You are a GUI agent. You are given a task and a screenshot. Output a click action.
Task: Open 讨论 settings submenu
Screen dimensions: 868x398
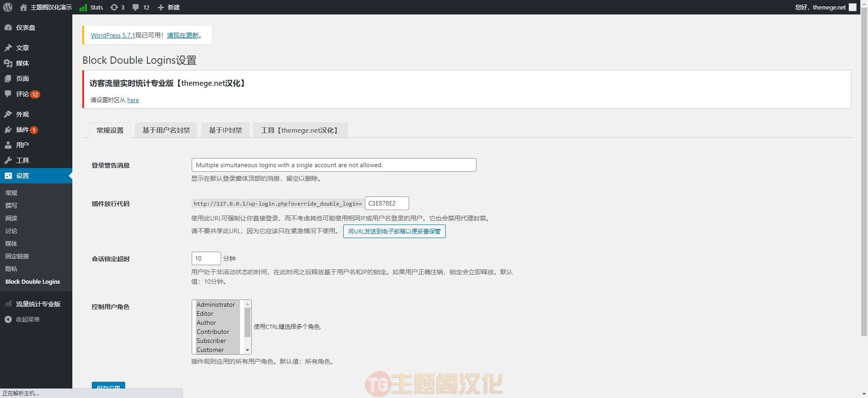click(11, 231)
